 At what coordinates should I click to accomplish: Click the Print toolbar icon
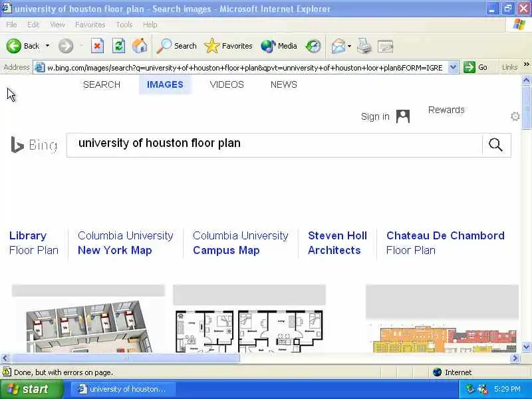click(364, 46)
